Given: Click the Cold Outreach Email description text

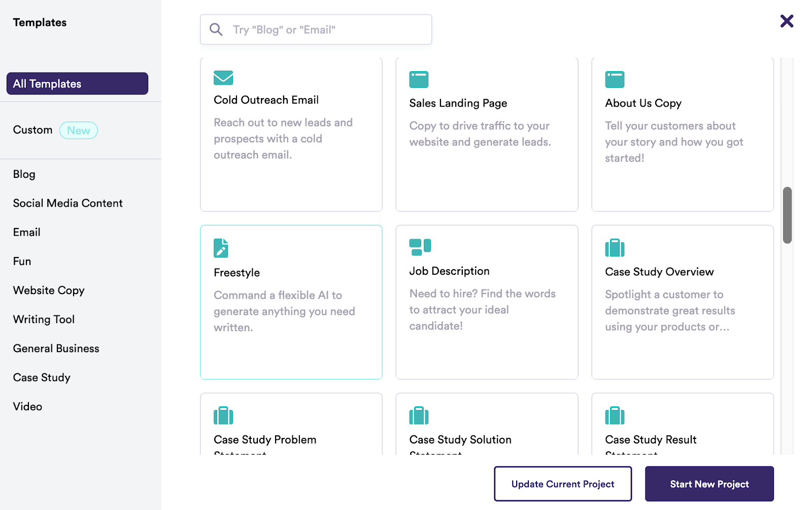Looking at the screenshot, I should coord(283,139).
